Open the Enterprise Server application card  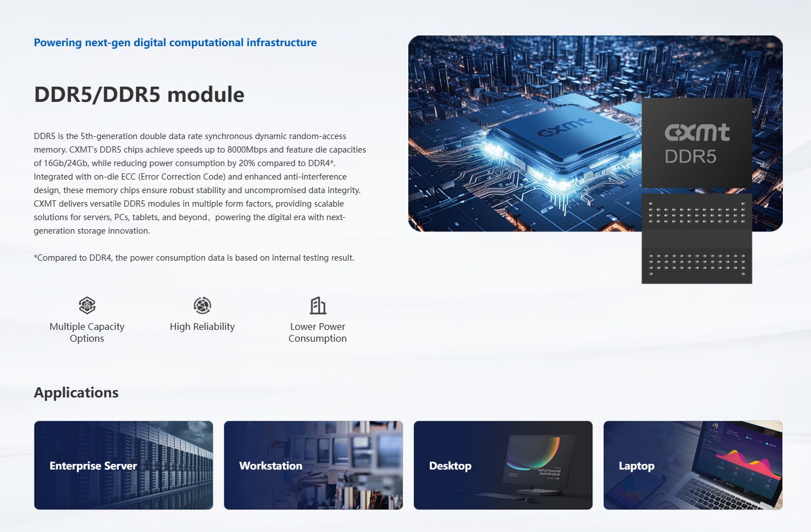pos(124,465)
